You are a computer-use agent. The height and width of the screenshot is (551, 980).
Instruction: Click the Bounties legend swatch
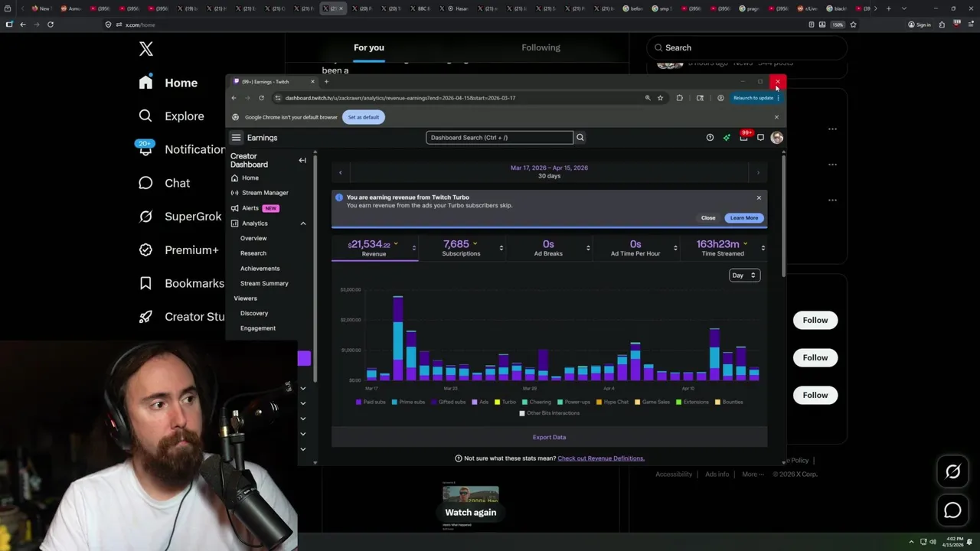[x=717, y=402]
